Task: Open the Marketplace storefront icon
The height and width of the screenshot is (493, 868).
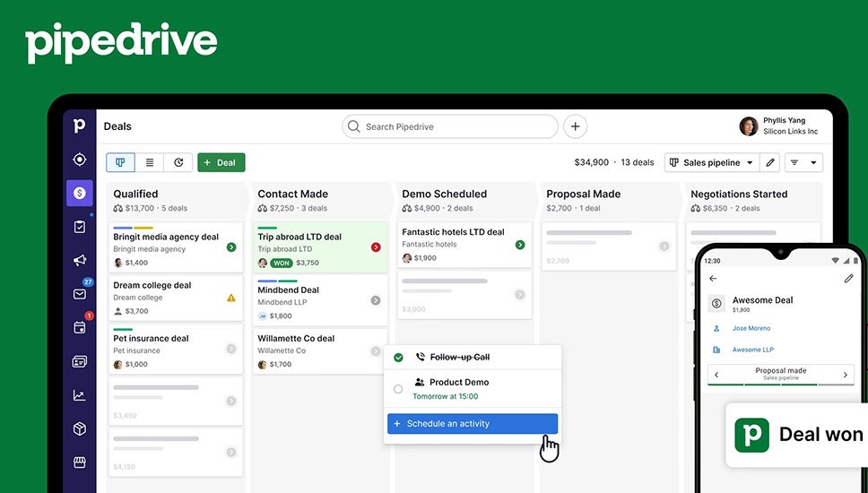Action: click(x=80, y=462)
